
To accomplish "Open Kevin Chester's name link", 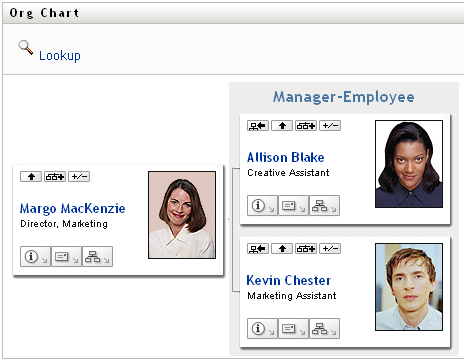I will point(289,280).
